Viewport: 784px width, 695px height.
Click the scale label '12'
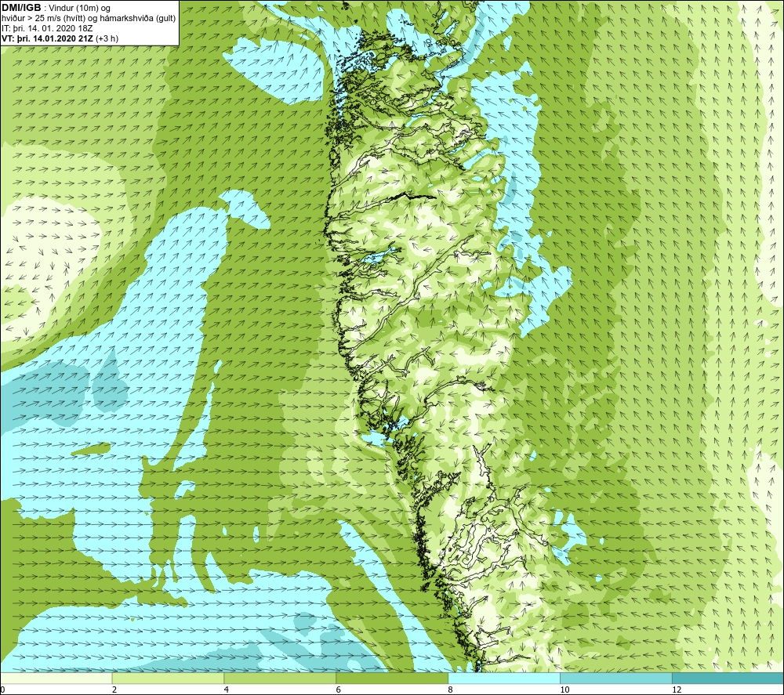(677, 690)
